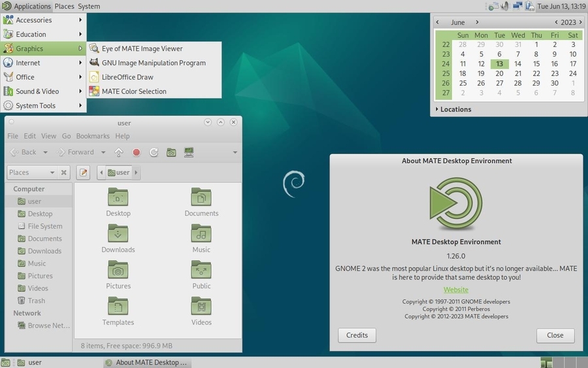The image size is (588, 368).
Task: Launch GNU Image Manipulation Program
Action: (154, 63)
